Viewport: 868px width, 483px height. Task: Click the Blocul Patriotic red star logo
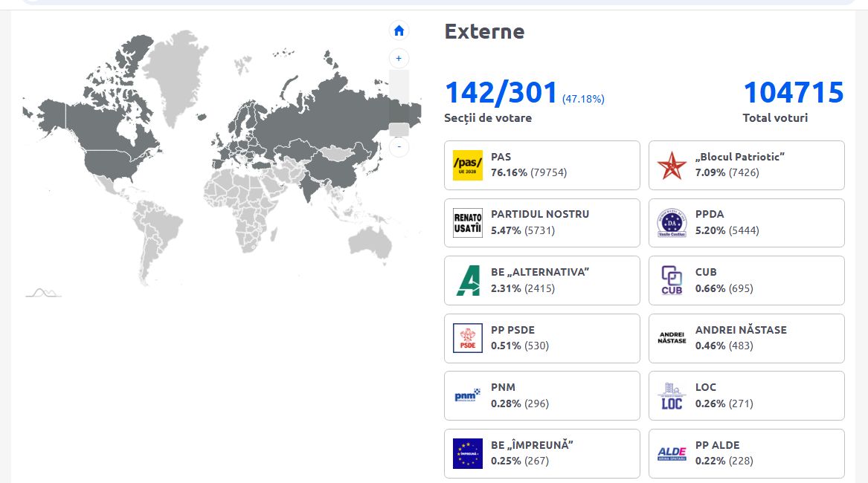coord(672,165)
